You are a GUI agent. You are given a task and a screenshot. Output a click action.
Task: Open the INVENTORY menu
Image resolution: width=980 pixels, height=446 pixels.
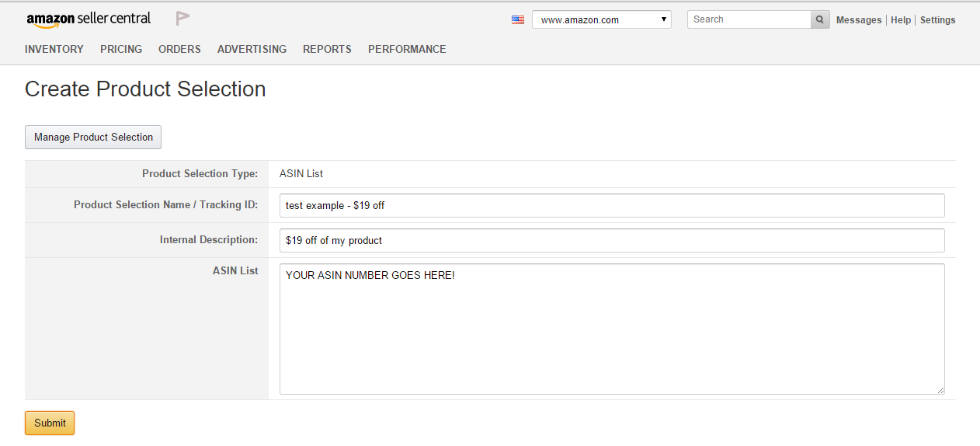pyautogui.click(x=54, y=49)
